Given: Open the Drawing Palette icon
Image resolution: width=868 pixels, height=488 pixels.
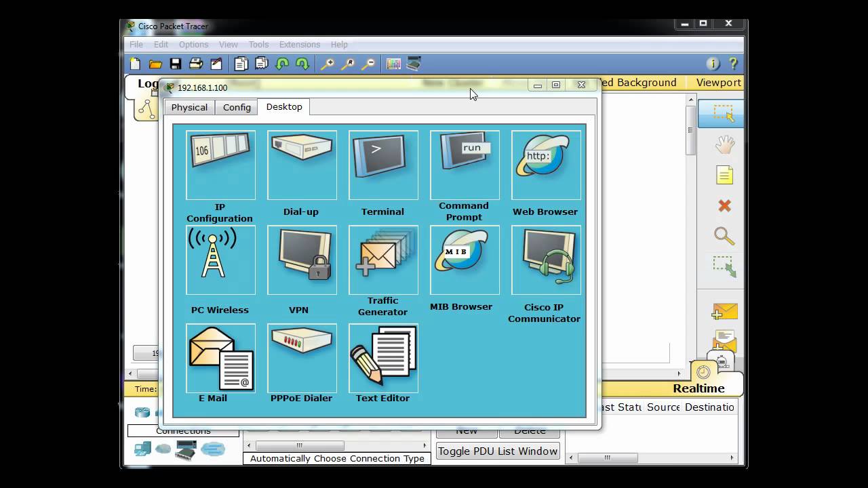Looking at the screenshot, I should pos(393,64).
